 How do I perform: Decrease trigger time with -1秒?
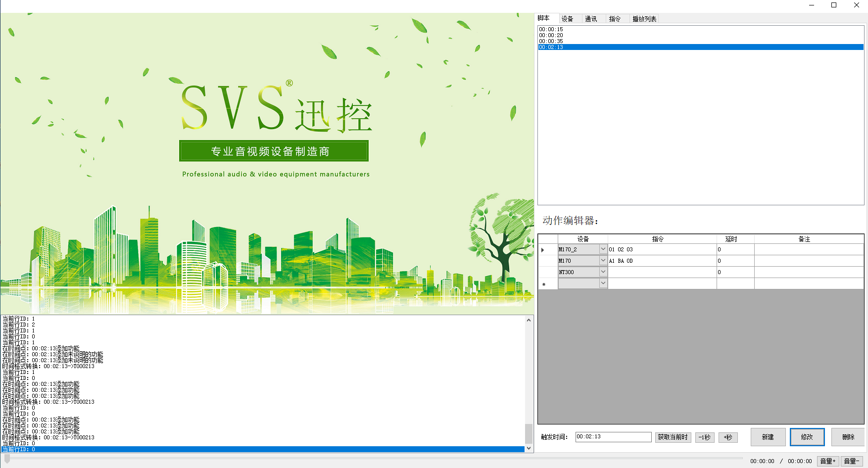coord(704,437)
